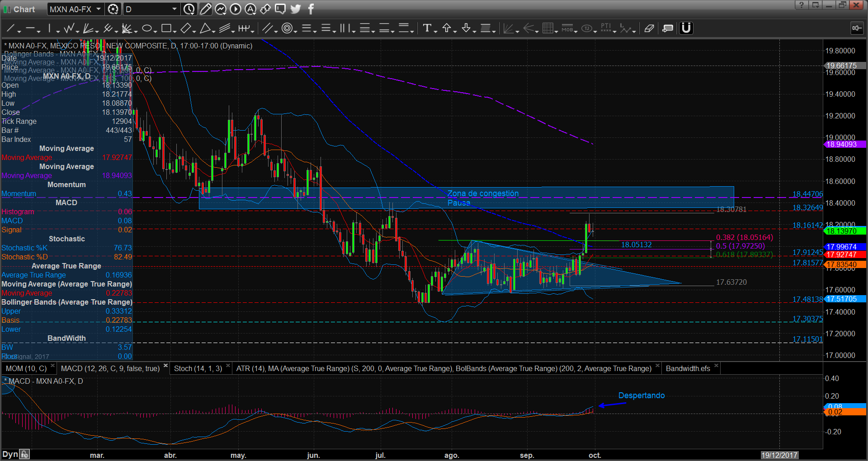868x461 pixels.
Task: Open the studies chart-line icon
Action: point(221,9)
